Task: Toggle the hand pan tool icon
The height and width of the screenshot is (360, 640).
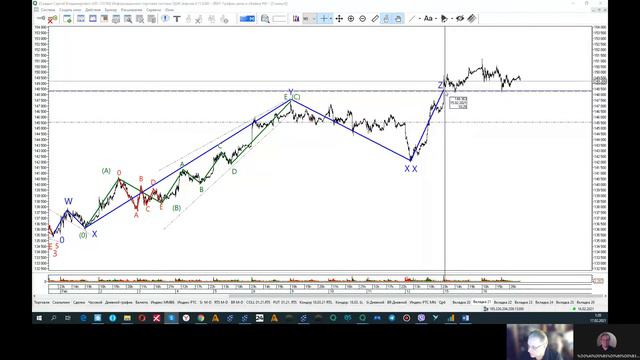Action: (x=398, y=19)
